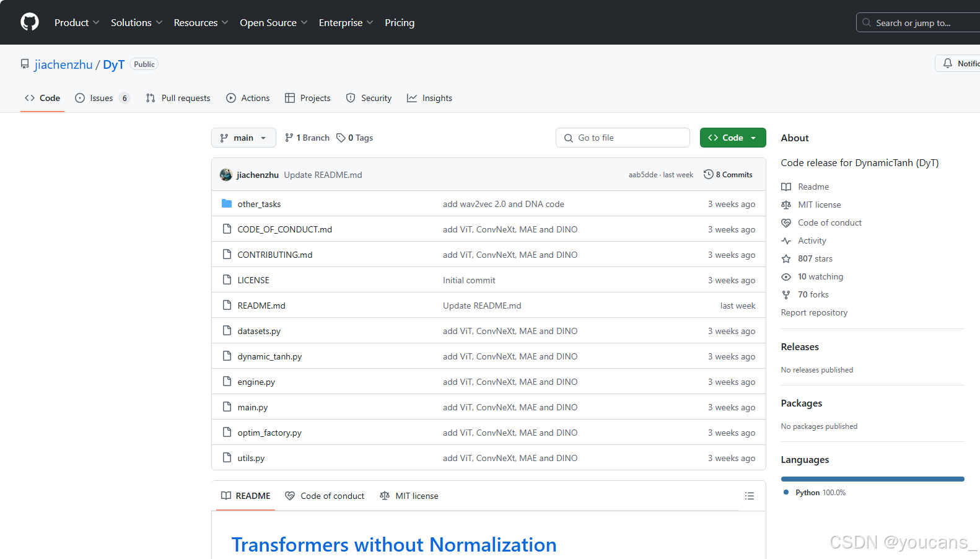This screenshot has width=980, height=559.
Task: Click the branch icon beside 1 Branch
Action: (289, 138)
